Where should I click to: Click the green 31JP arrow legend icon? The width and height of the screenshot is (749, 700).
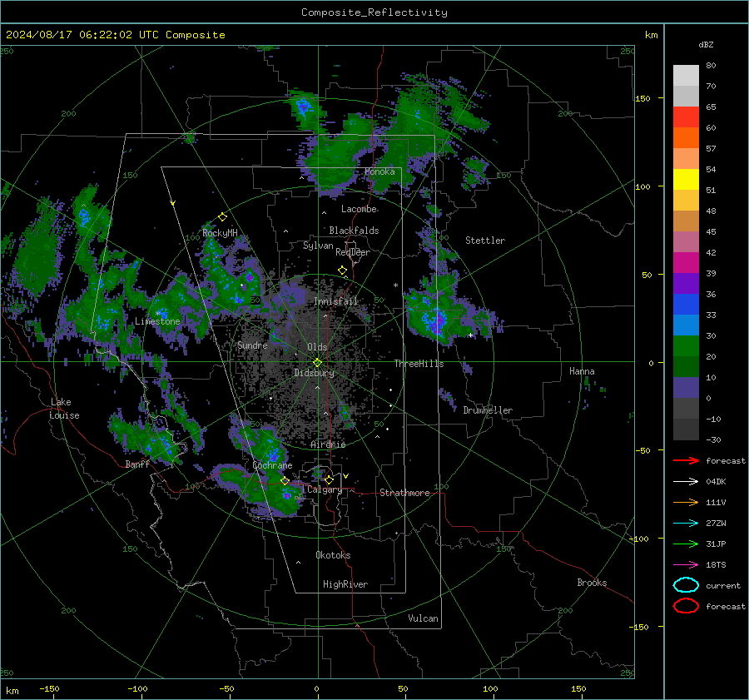point(686,544)
